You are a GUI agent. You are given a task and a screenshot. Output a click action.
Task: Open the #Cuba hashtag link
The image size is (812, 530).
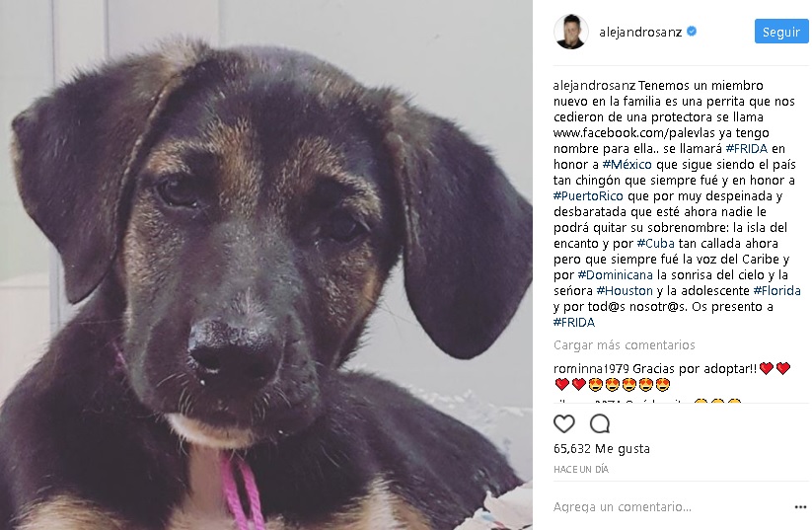tap(655, 243)
